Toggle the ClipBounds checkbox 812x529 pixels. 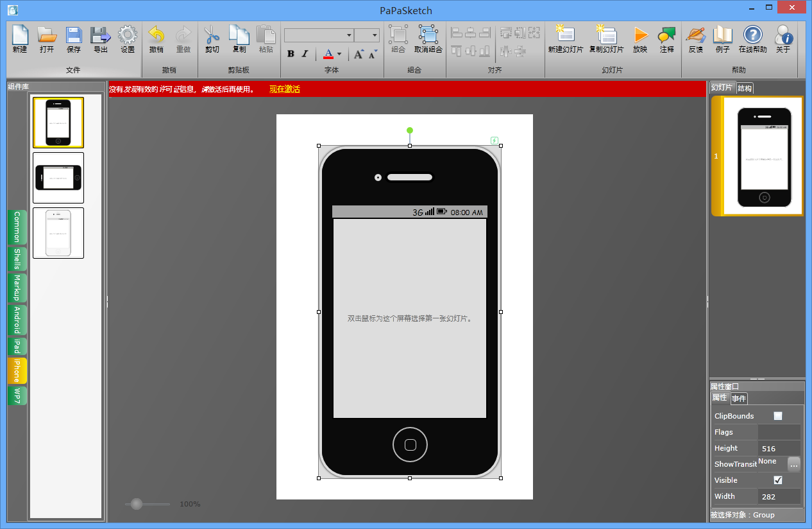tap(778, 416)
